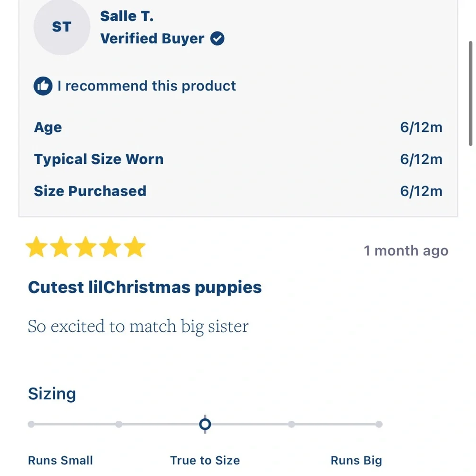Click the fifth rating star
The image size is (476, 476).
tap(135, 247)
